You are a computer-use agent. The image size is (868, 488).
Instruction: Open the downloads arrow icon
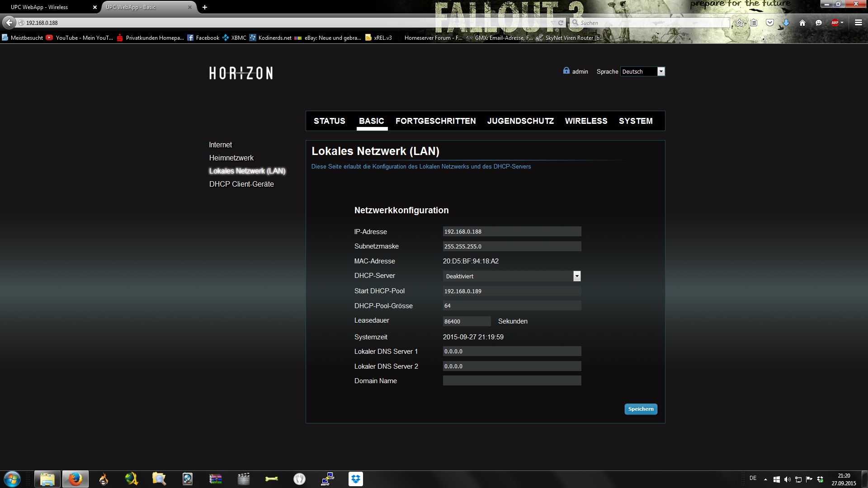coord(786,23)
